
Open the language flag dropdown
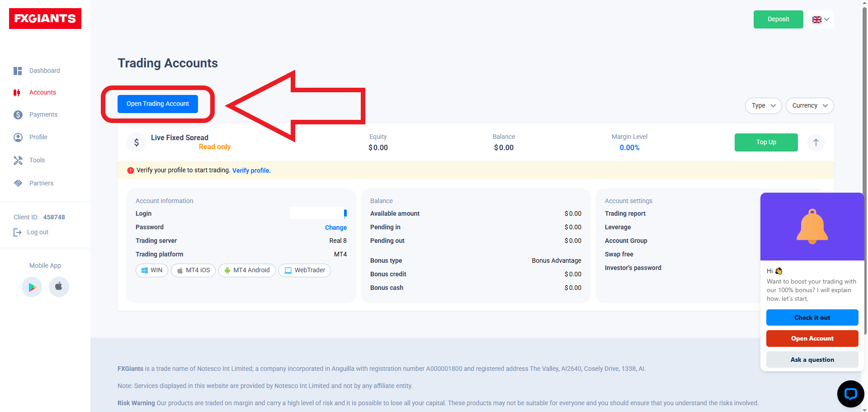point(821,19)
